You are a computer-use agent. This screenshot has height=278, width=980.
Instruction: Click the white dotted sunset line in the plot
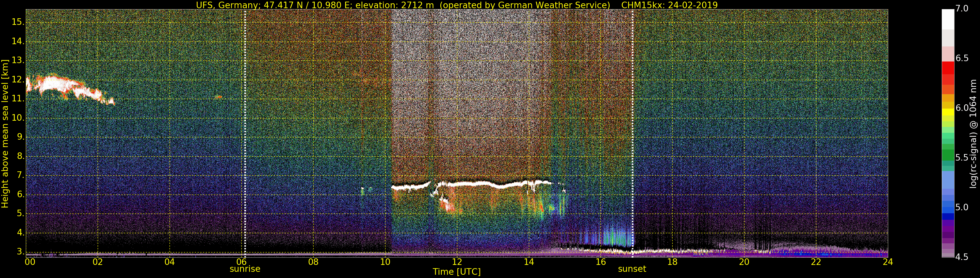tap(632, 133)
